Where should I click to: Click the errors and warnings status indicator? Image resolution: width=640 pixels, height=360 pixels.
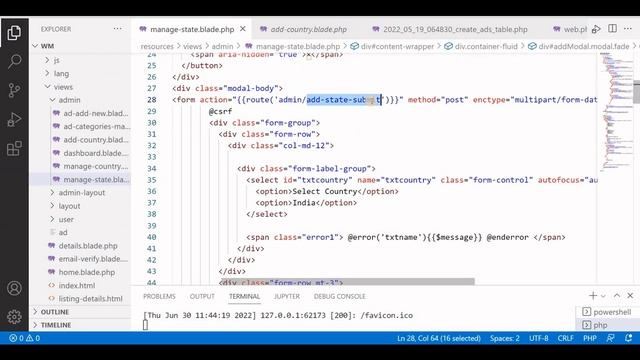coord(24,338)
